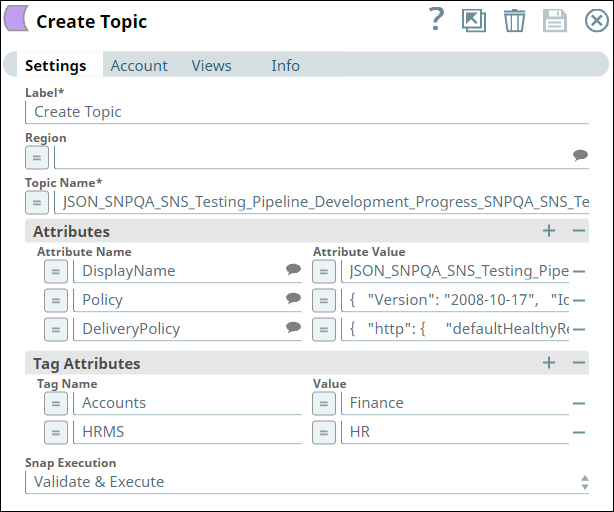Screen dimensions: 614x512
Task: Click the Accounts tag name field
Action: tap(188, 403)
